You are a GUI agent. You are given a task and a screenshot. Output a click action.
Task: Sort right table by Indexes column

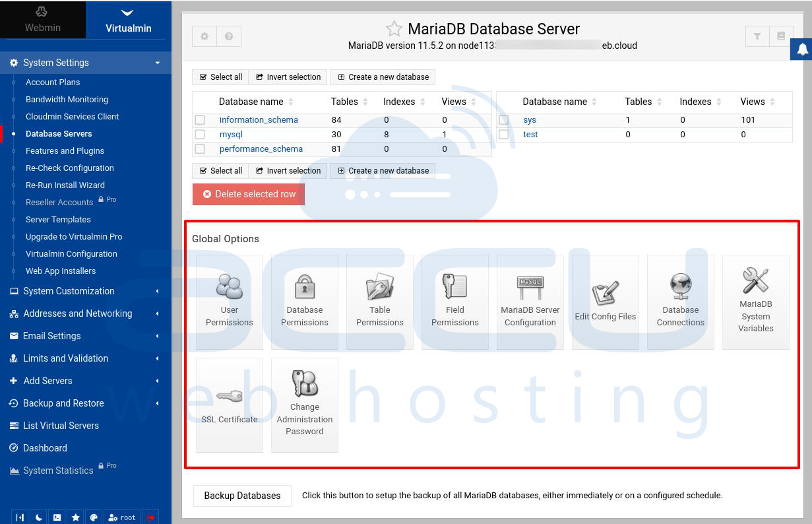tap(701, 102)
